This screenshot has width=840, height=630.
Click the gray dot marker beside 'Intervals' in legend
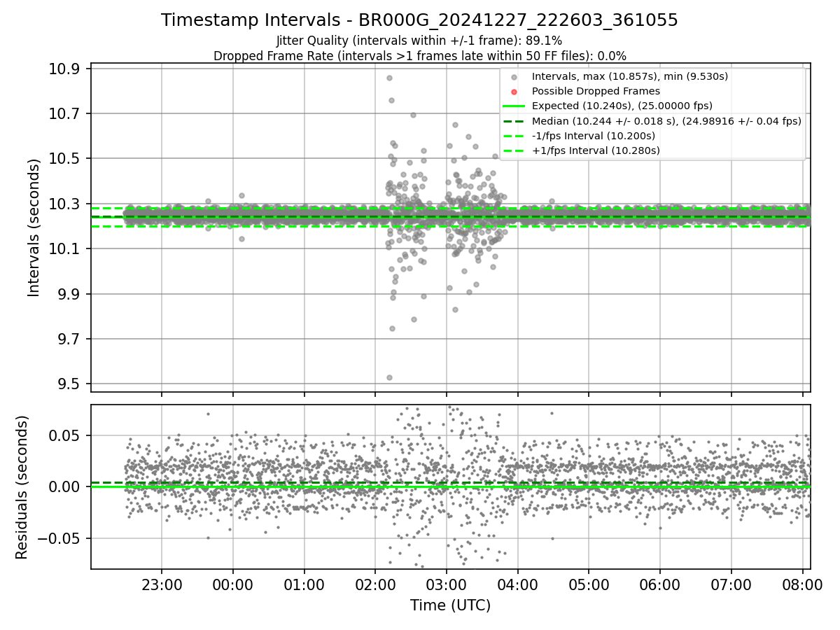click(514, 77)
